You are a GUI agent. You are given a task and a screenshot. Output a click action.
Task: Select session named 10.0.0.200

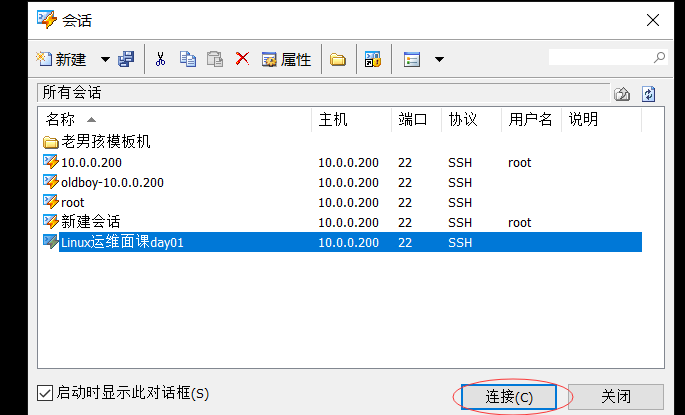(91, 163)
